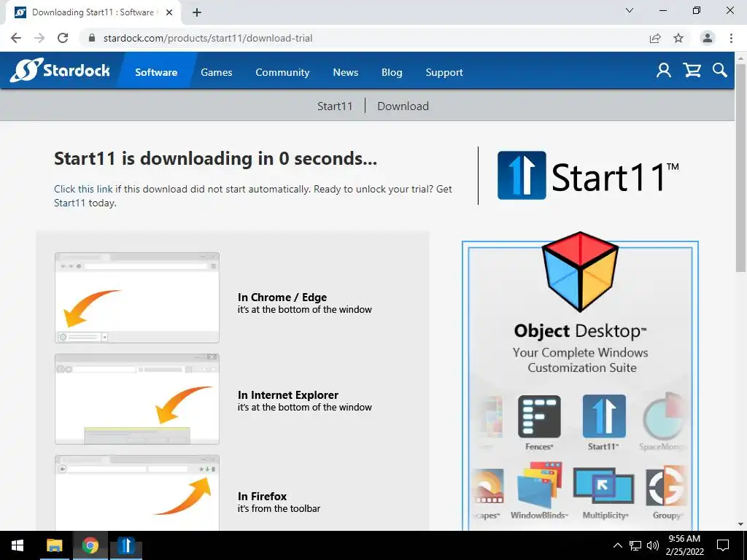
Task: Open the Games menu
Action: (216, 72)
